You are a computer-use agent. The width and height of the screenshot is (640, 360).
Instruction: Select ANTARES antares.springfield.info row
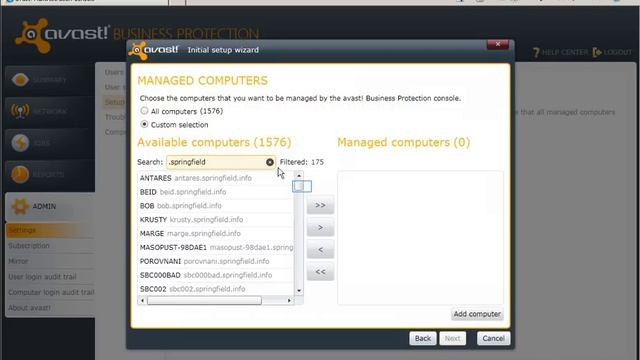[216, 178]
